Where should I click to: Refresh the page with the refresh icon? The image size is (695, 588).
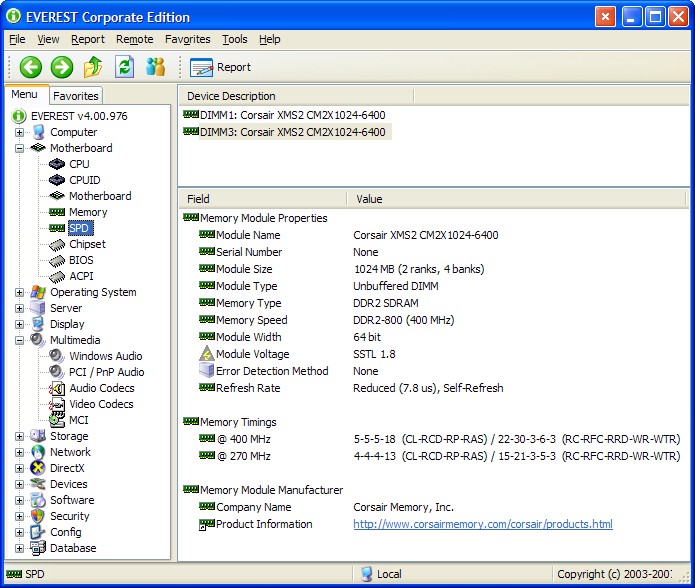click(x=125, y=67)
